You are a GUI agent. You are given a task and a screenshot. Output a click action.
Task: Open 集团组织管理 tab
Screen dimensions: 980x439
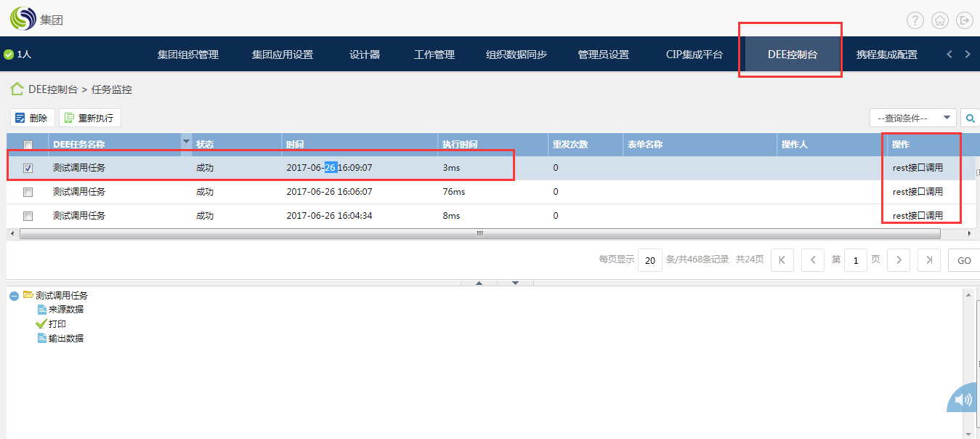click(188, 55)
